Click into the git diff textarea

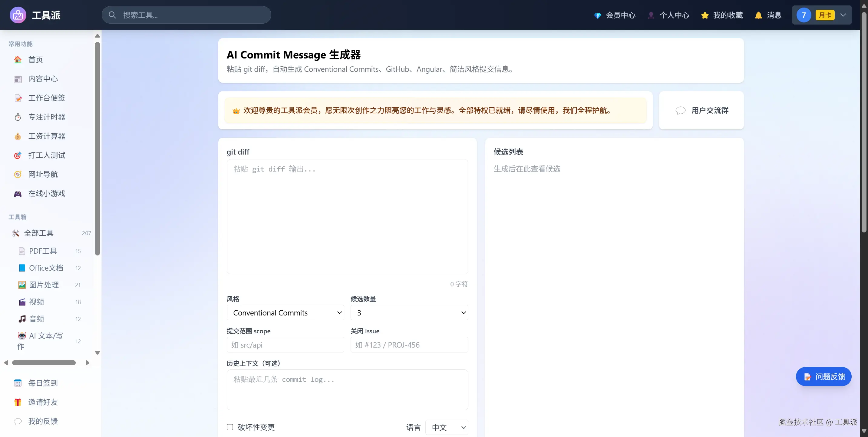coord(347,217)
